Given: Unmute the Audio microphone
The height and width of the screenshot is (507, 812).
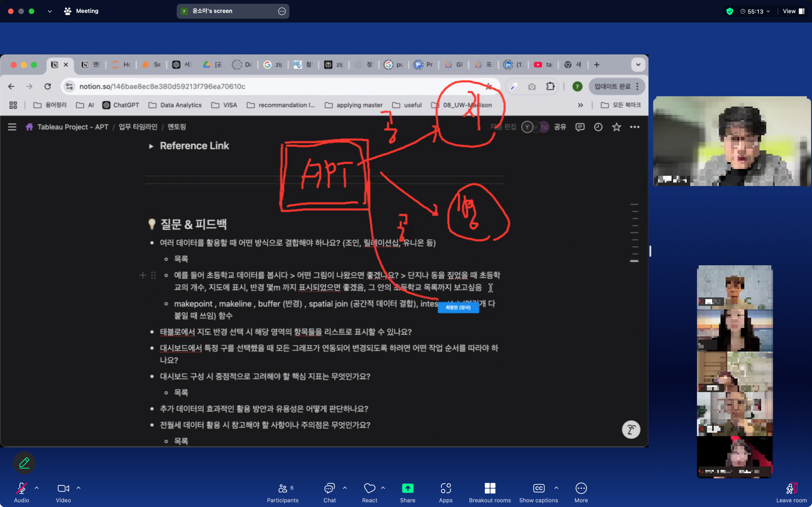Looking at the screenshot, I should coord(21,488).
